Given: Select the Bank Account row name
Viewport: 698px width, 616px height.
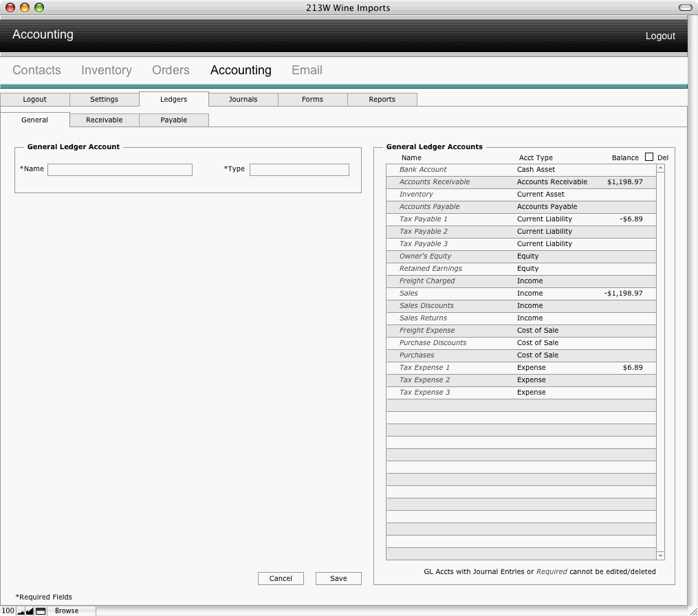Looking at the screenshot, I should point(423,169).
